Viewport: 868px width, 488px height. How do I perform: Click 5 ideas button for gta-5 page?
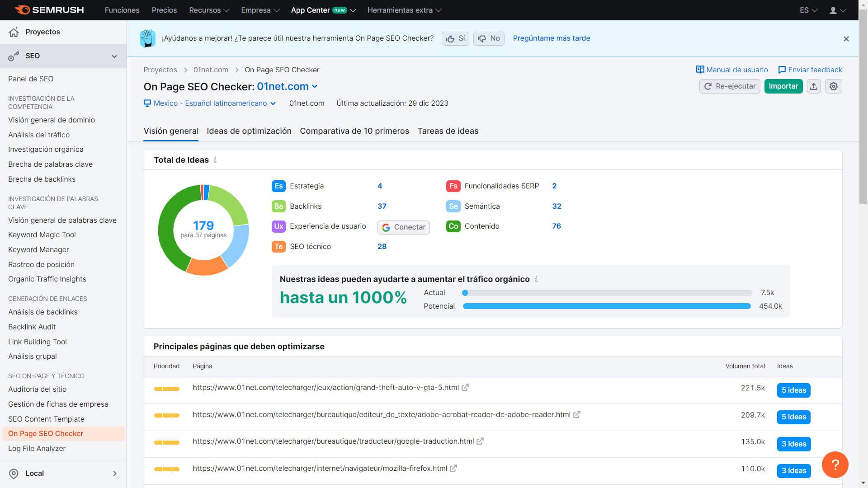pyautogui.click(x=794, y=390)
